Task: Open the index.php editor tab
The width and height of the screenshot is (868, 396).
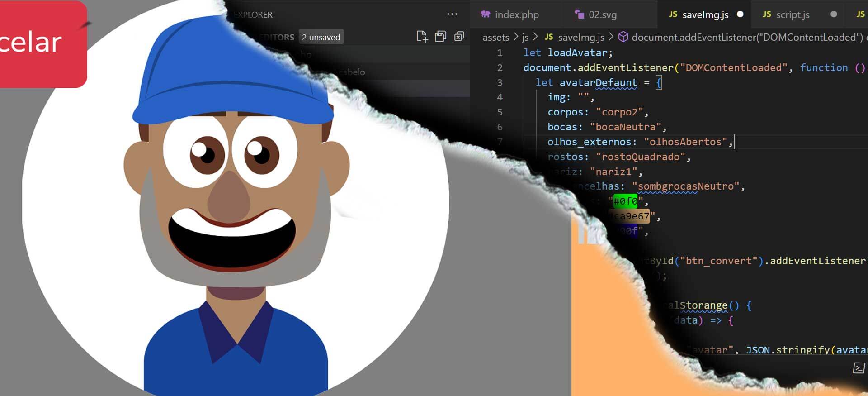Action: point(509,14)
